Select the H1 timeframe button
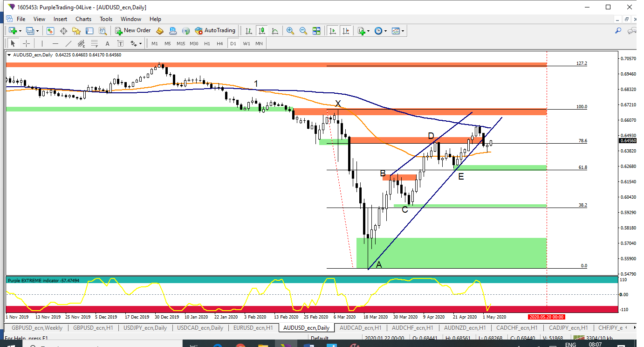This screenshot has width=644, height=347. pyautogui.click(x=207, y=43)
